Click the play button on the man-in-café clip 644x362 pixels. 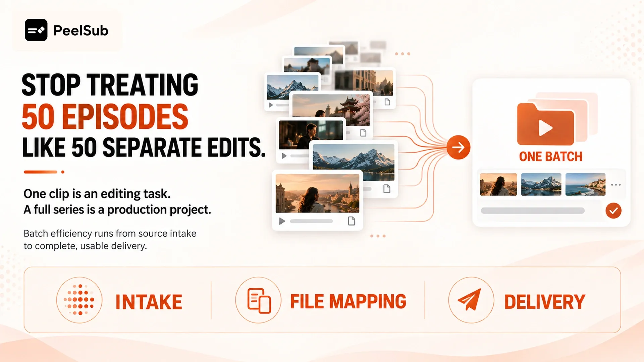[284, 156]
